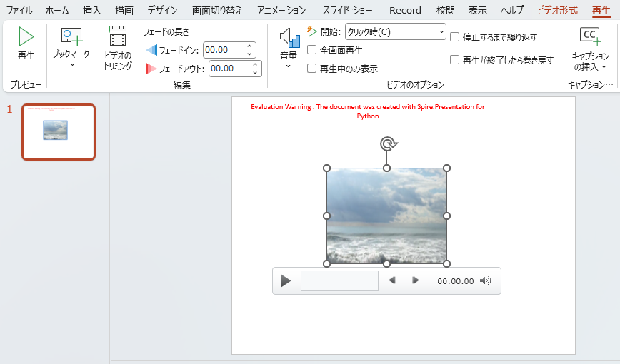Switch to the ビデオ形式 tab
This screenshot has width=620, height=364.
click(x=557, y=10)
